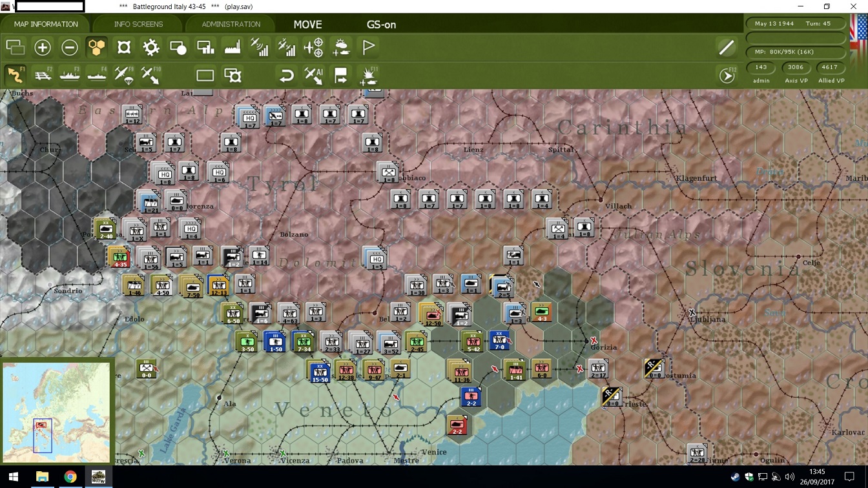Select the grey 2-17 unit counter
The width and height of the screenshot is (868, 488).
coord(598,369)
